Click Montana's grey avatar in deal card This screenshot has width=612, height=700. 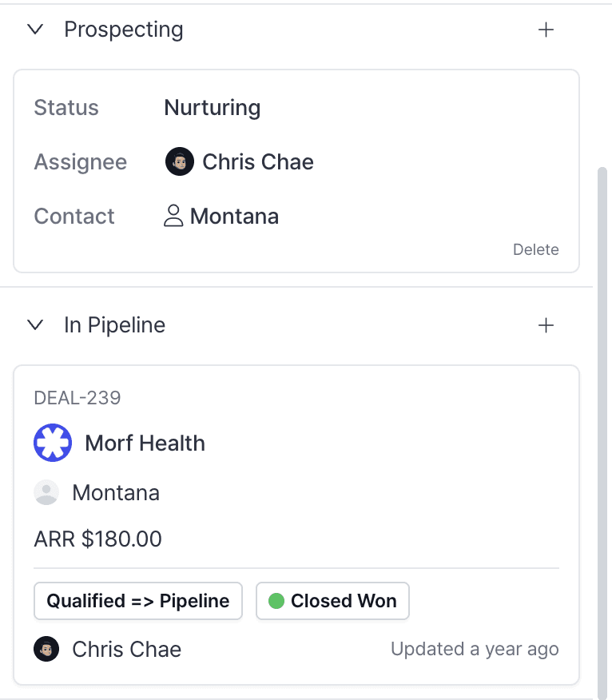(x=46, y=493)
